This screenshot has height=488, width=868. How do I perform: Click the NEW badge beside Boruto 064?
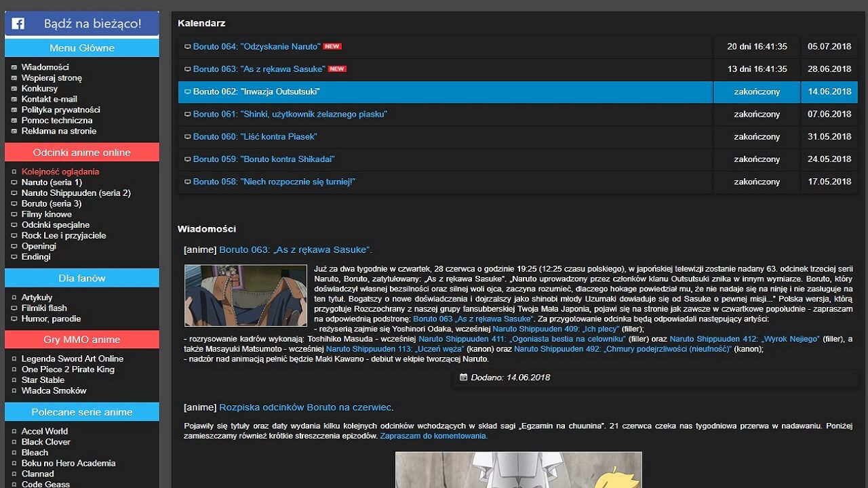[332, 47]
